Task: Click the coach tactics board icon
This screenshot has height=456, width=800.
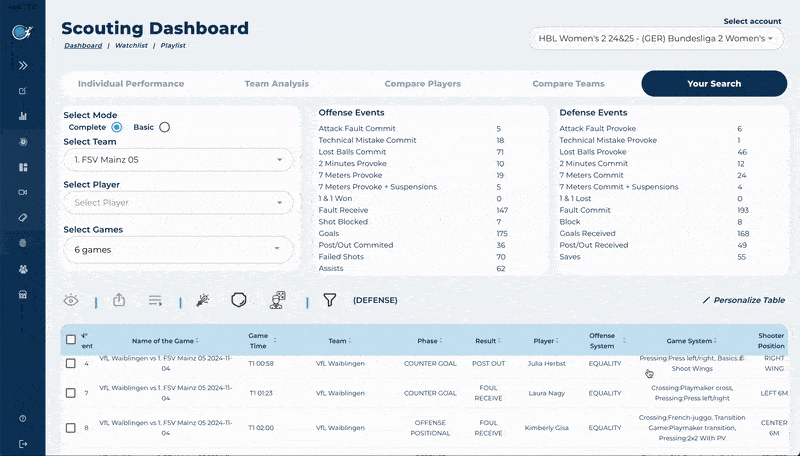Action: pos(281,299)
